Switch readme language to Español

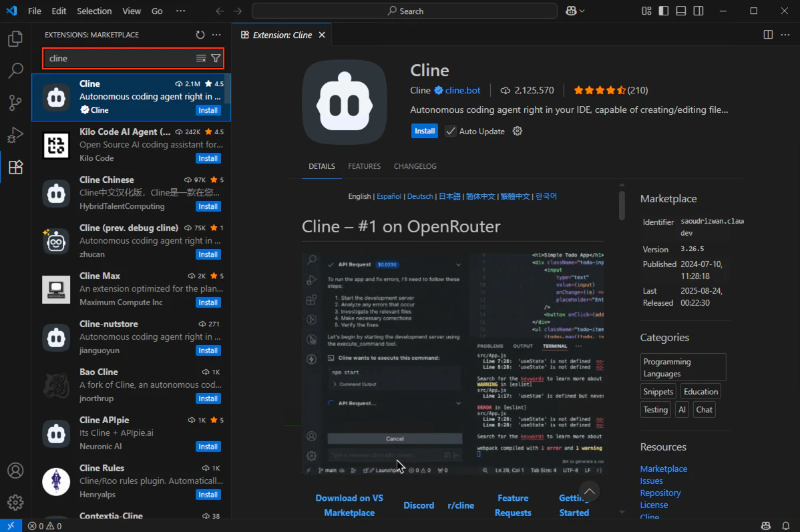coord(389,196)
